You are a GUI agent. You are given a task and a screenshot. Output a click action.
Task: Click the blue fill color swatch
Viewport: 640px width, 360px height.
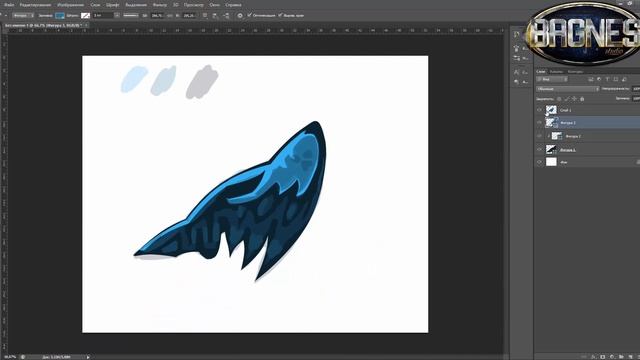(60, 16)
